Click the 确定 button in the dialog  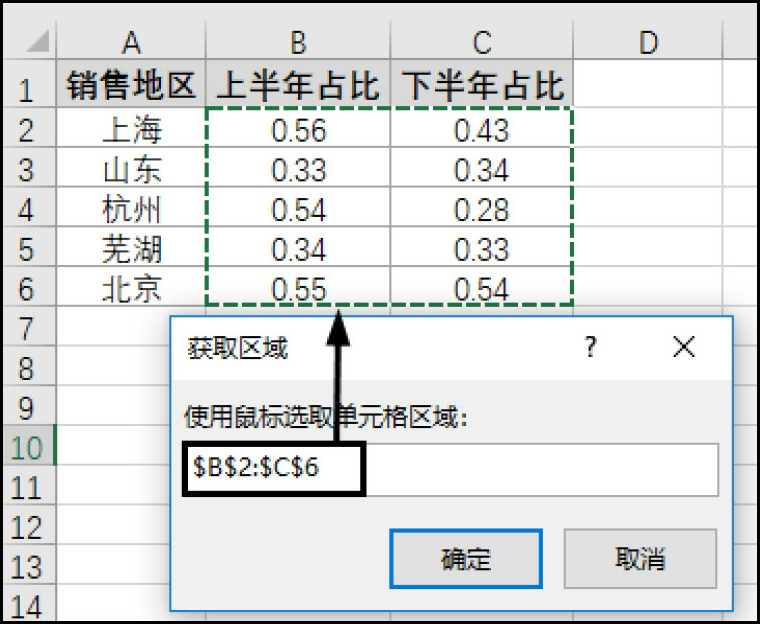466,559
